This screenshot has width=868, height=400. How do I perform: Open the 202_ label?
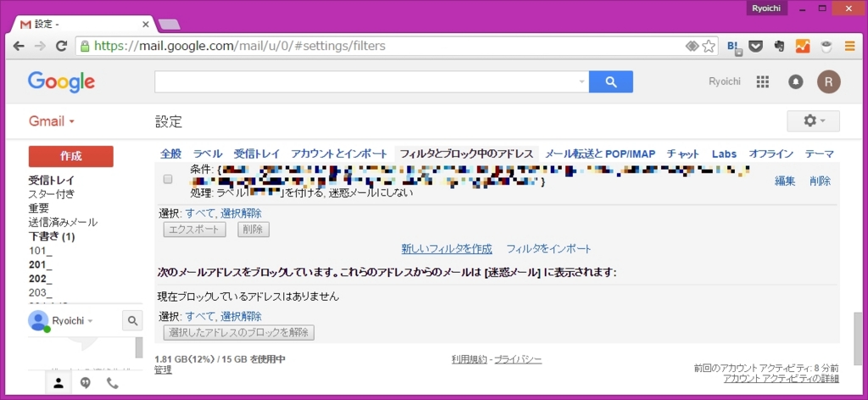click(41, 279)
